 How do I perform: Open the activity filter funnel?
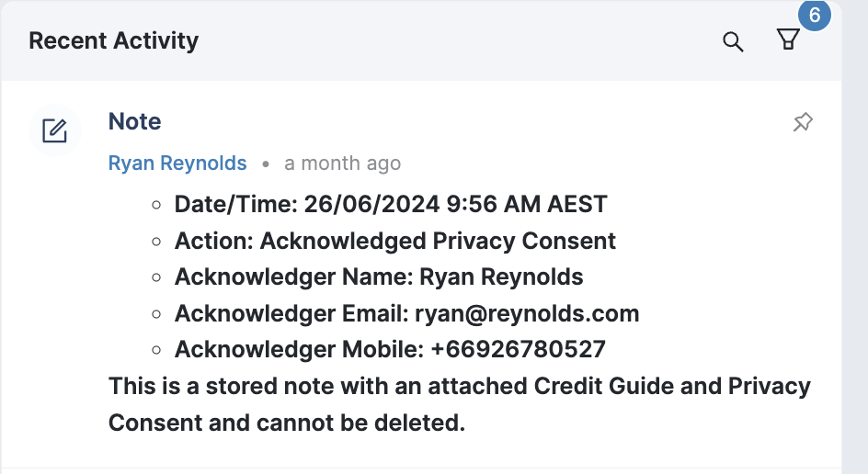787,40
